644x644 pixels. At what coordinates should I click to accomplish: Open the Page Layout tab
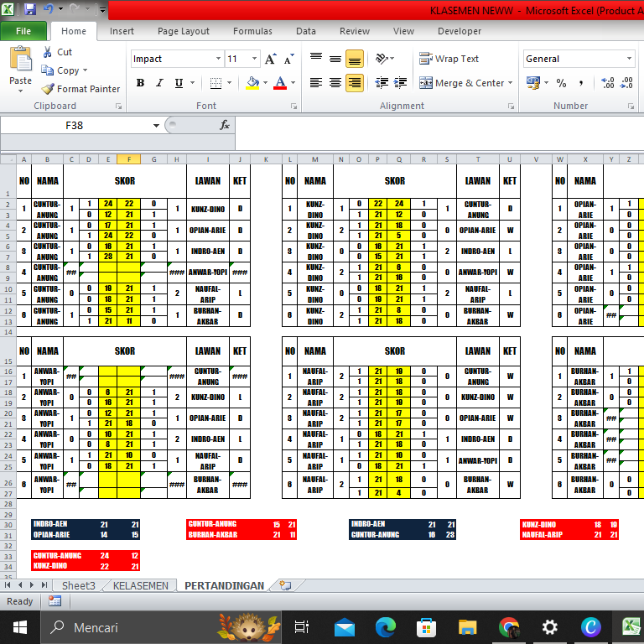(x=183, y=31)
